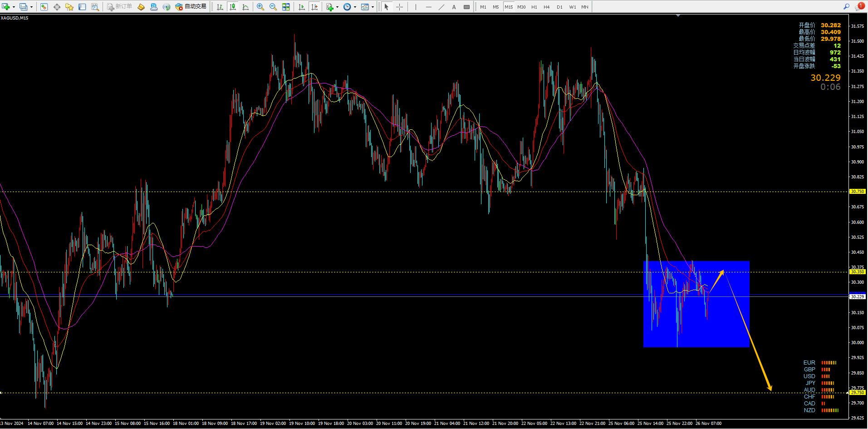Expand the periods dropdown arrow

tap(355, 7)
